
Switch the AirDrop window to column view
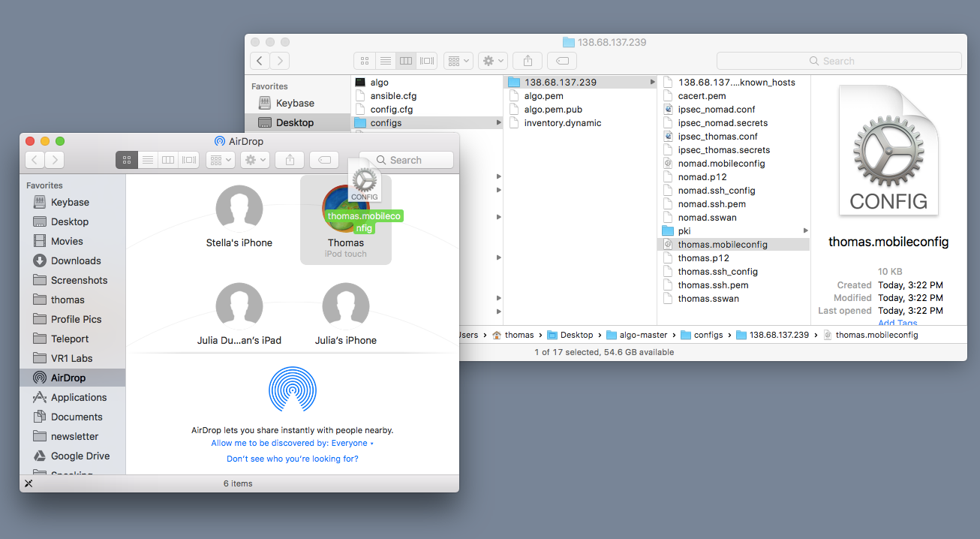[x=168, y=160]
